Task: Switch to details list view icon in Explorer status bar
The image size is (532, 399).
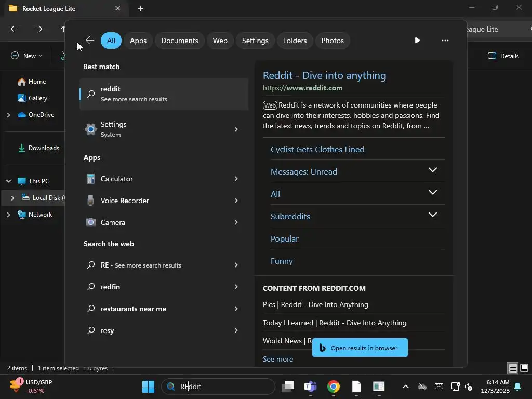Action: coord(513,368)
